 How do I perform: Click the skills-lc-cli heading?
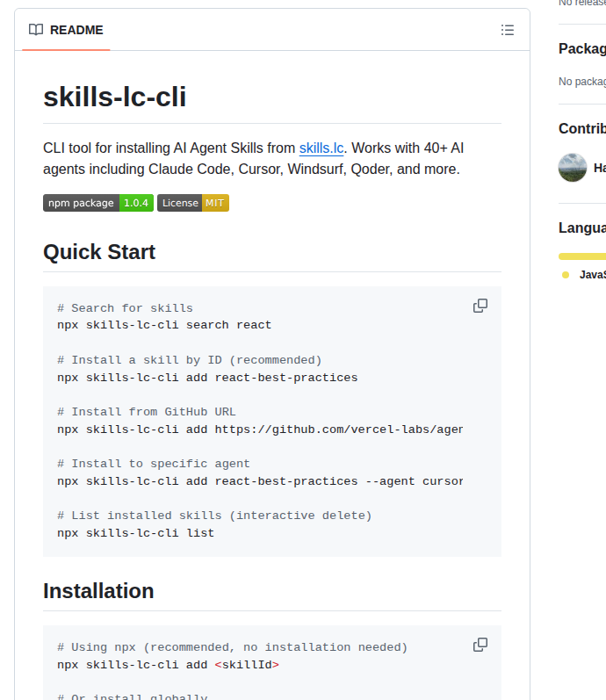(x=115, y=97)
